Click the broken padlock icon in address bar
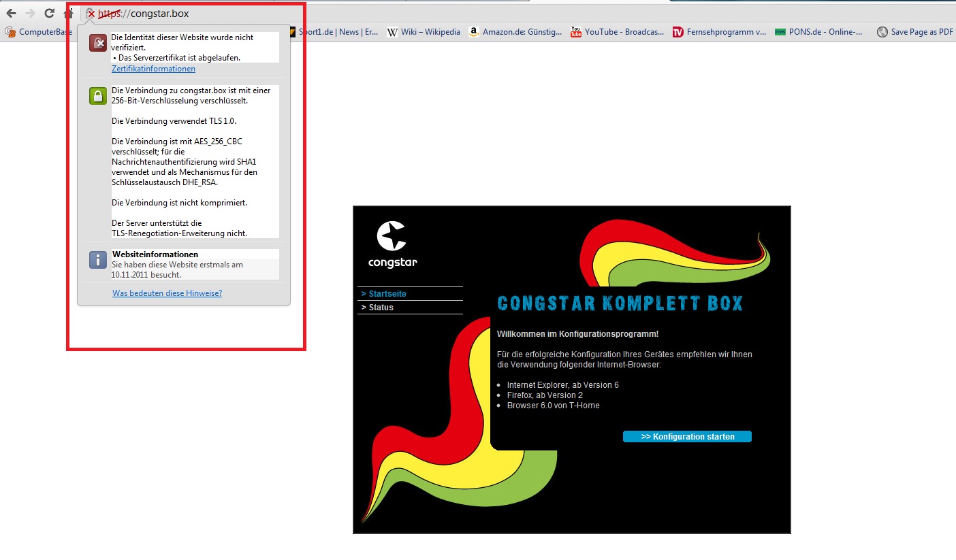Screen dimensions: 956x560 tap(91, 14)
